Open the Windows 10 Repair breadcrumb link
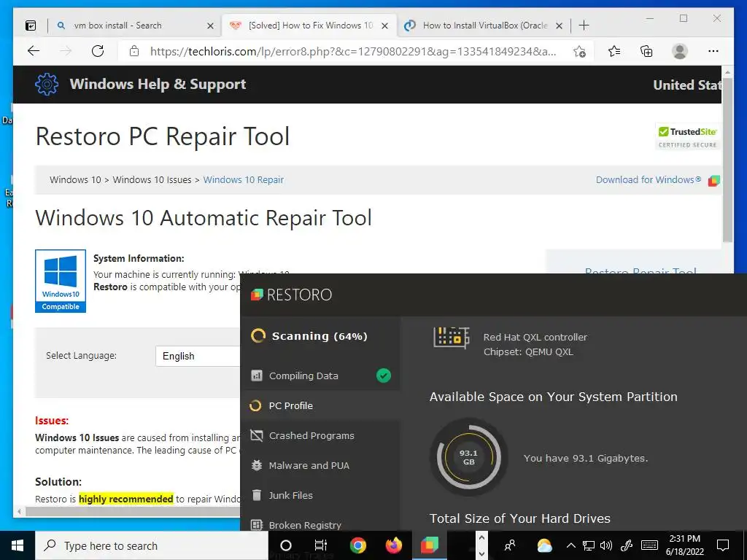 244,180
